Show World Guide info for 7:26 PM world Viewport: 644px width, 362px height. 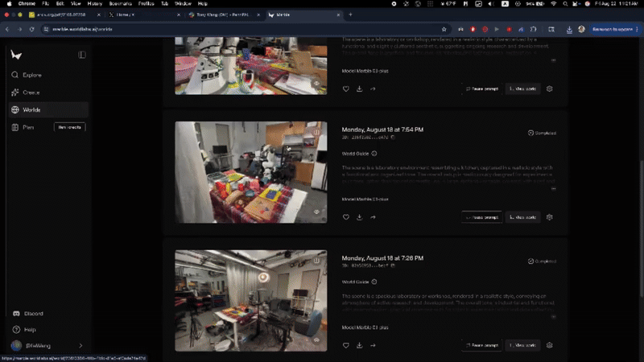pyautogui.click(x=374, y=282)
